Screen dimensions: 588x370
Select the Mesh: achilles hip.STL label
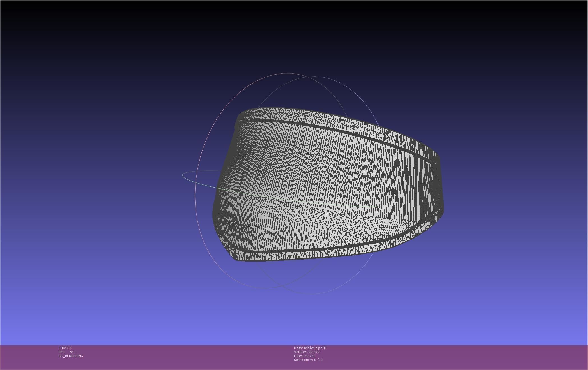[x=311, y=348]
